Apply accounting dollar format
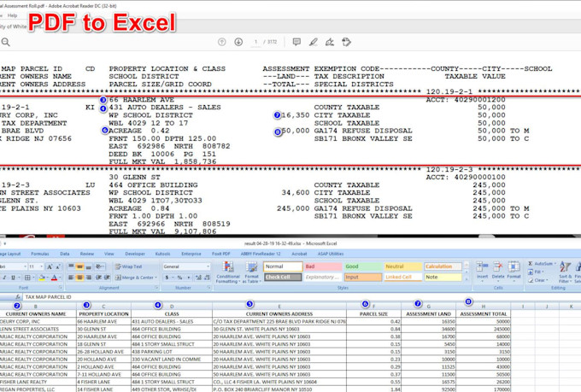The height and width of the screenshot is (392, 581). [x=167, y=278]
